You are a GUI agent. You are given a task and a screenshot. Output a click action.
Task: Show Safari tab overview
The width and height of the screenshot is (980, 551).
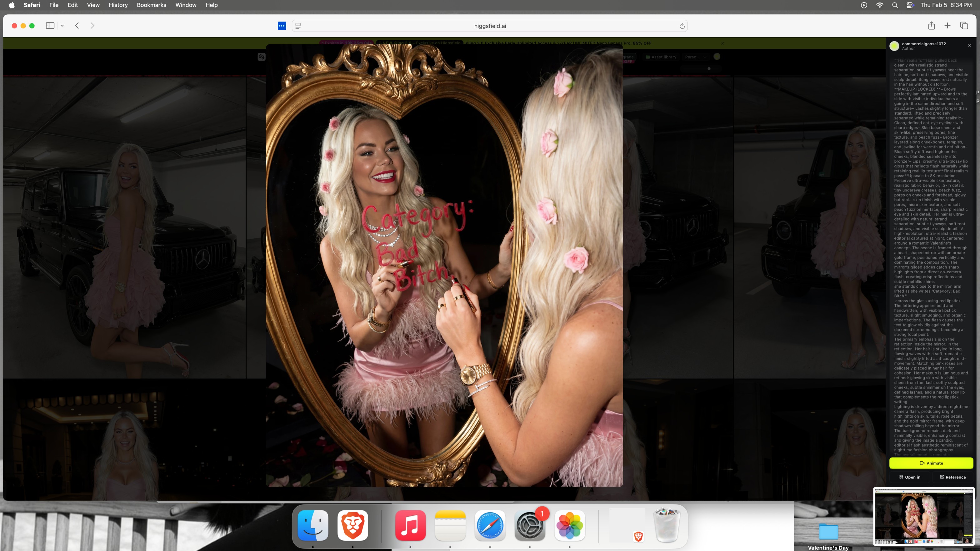click(964, 26)
